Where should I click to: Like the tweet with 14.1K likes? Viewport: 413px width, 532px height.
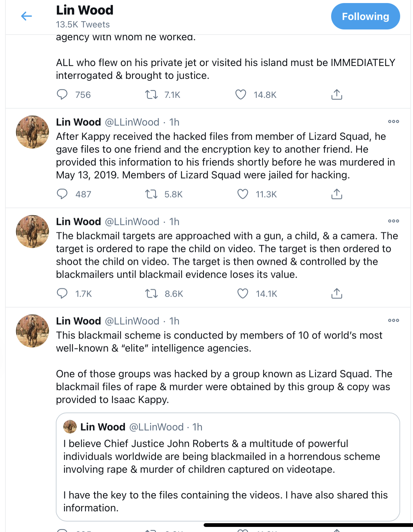coord(243,293)
